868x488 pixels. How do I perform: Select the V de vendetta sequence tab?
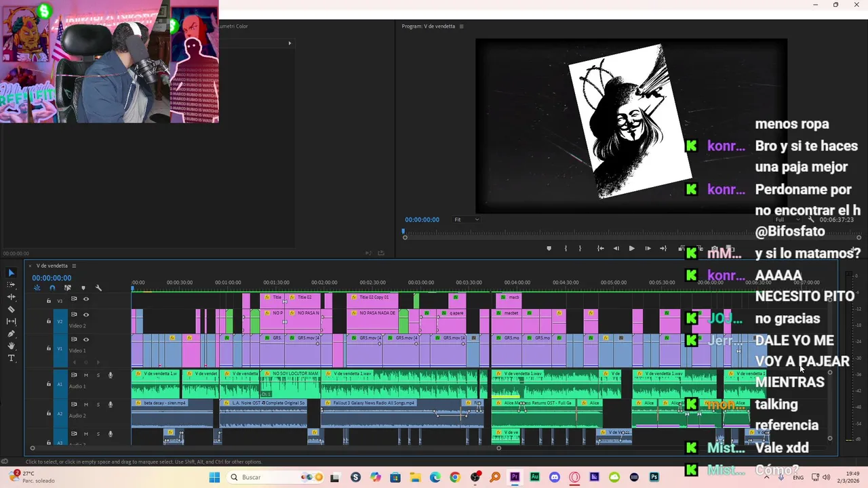(x=52, y=266)
